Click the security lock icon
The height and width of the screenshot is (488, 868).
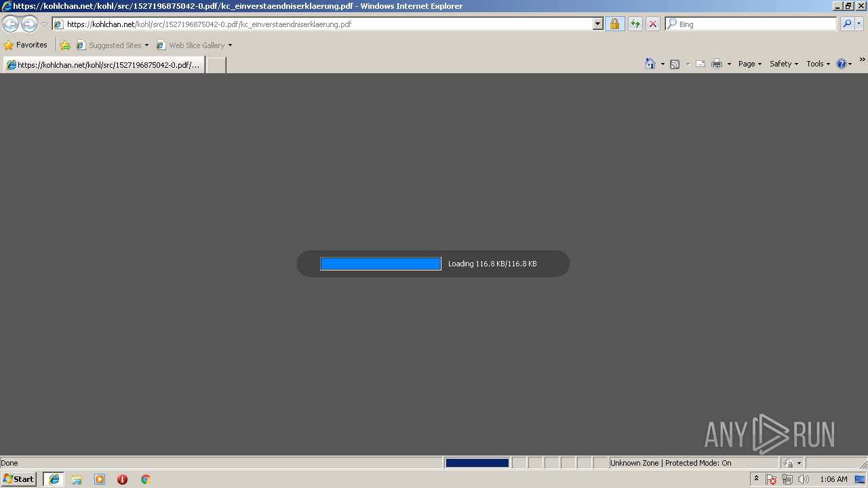click(614, 24)
